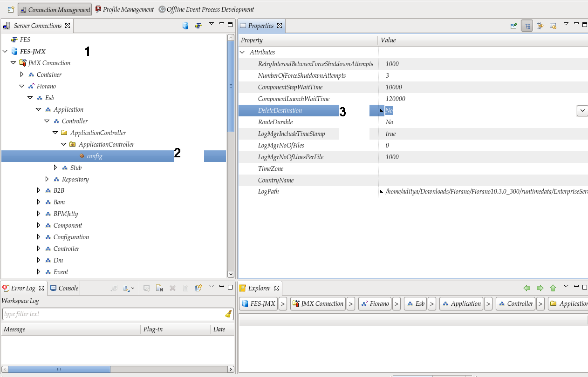The width and height of the screenshot is (588, 377).
Task: Click the RouteDurable value No
Action: tap(390, 122)
